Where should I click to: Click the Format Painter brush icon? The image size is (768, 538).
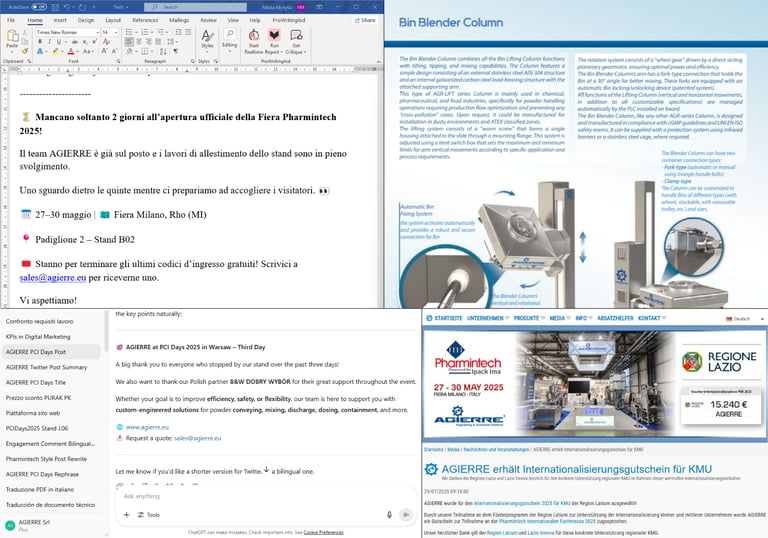pyautogui.click(x=25, y=51)
